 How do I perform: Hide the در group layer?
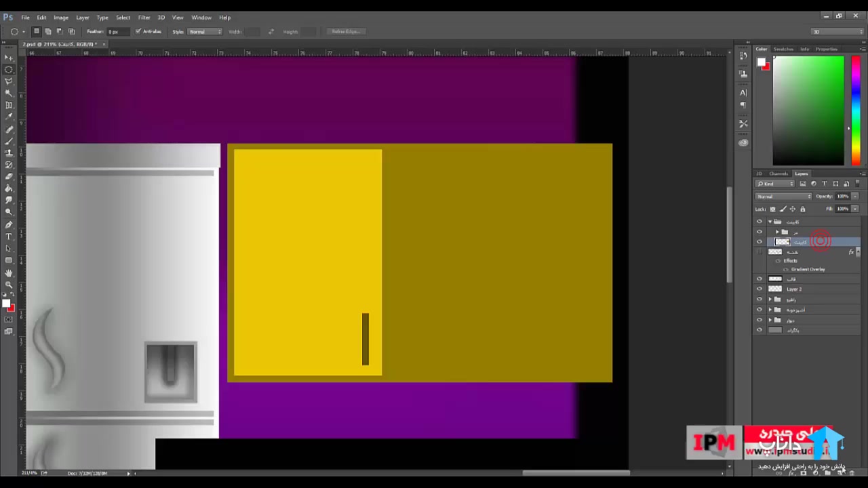(759, 232)
